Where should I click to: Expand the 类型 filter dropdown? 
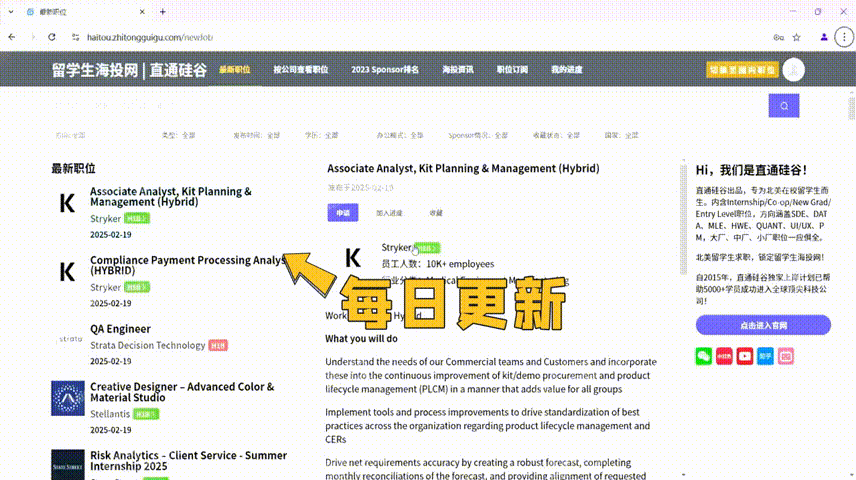[x=179, y=135]
